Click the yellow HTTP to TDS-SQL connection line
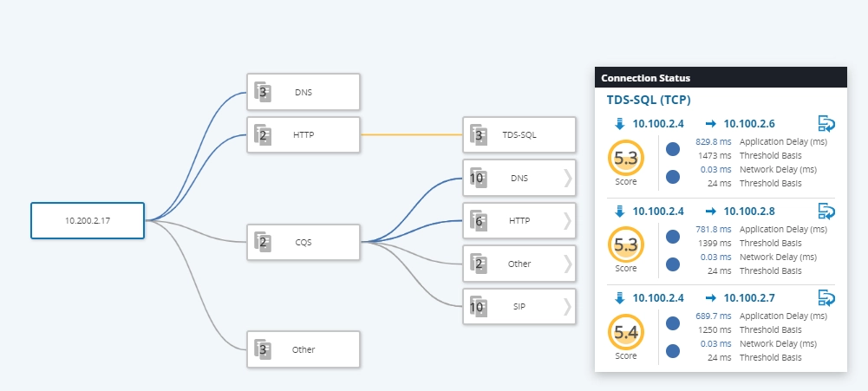 pos(411,134)
